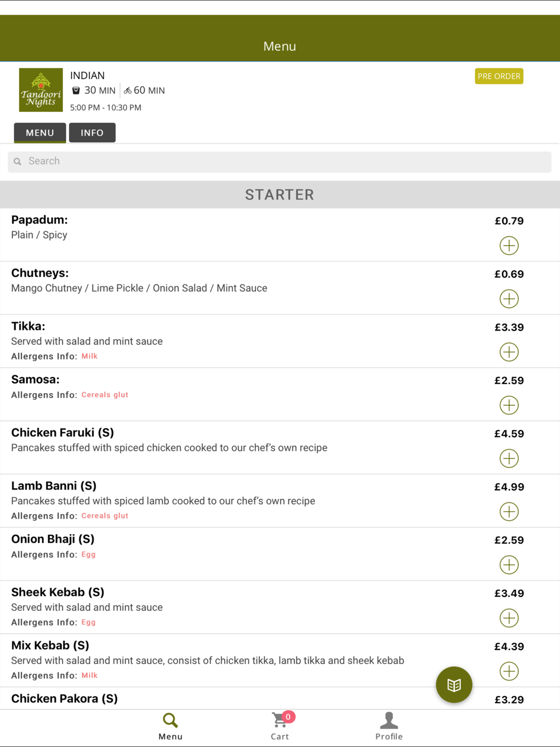Image resolution: width=560 pixels, height=747 pixels.
Task: Add Papadum to the cart
Action: [509, 245]
